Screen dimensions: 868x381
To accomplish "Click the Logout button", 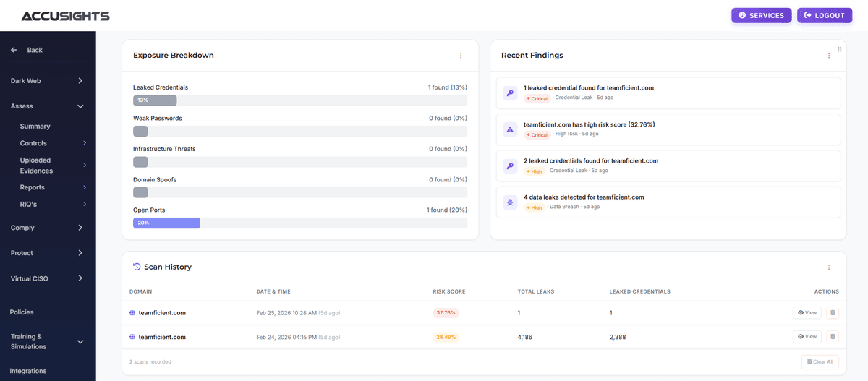I will [825, 15].
